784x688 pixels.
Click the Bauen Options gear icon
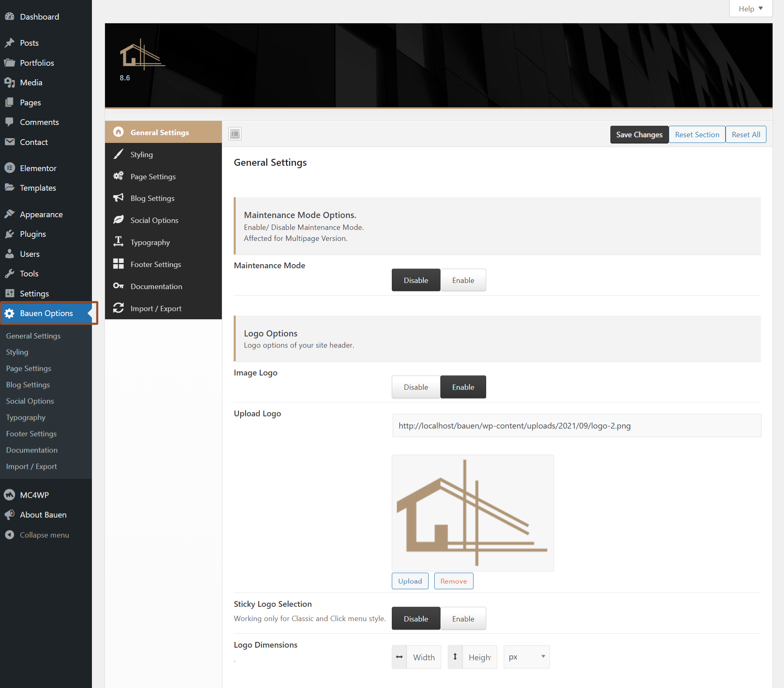point(9,313)
